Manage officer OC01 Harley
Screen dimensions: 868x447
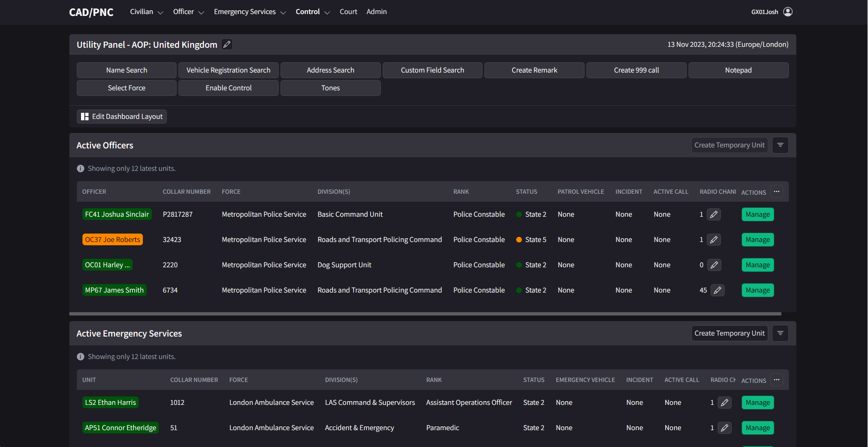tap(757, 265)
